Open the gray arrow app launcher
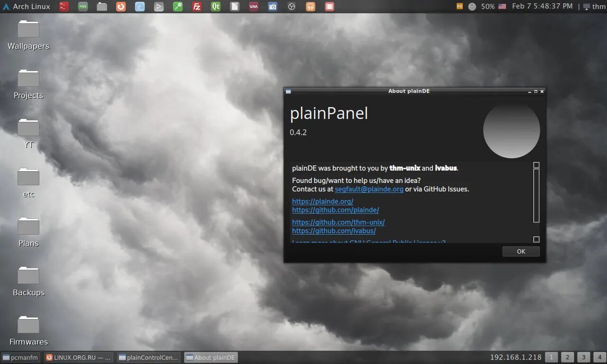Screen dimensions: 607x364 [x=159, y=7]
